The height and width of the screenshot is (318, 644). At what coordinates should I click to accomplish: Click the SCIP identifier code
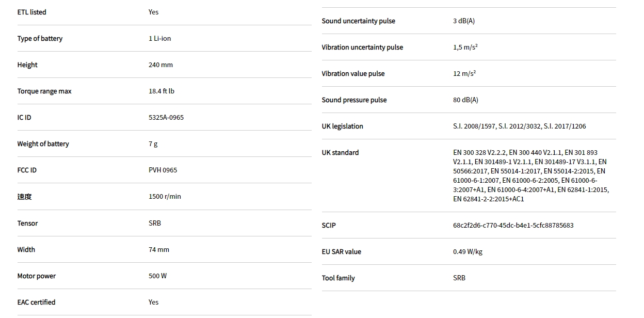(513, 225)
